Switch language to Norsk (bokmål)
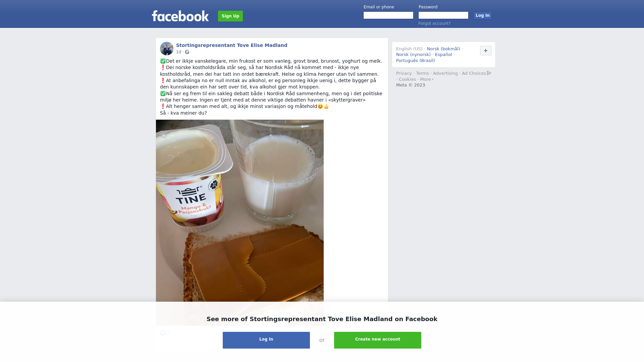 443,49
